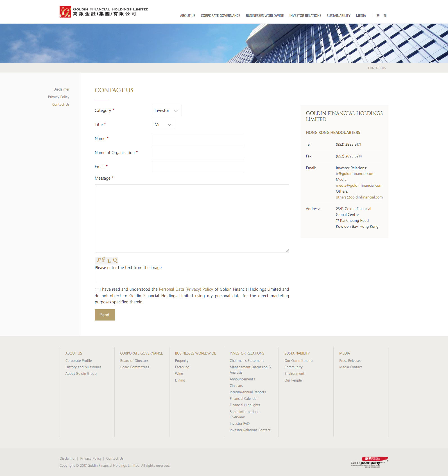
Task: Open Our People footer link
Action: point(293,380)
